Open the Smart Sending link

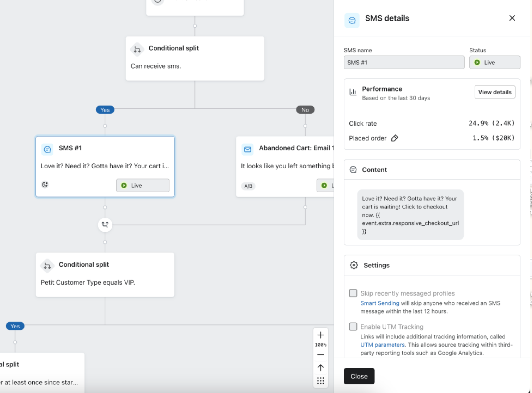pyautogui.click(x=380, y=303)
